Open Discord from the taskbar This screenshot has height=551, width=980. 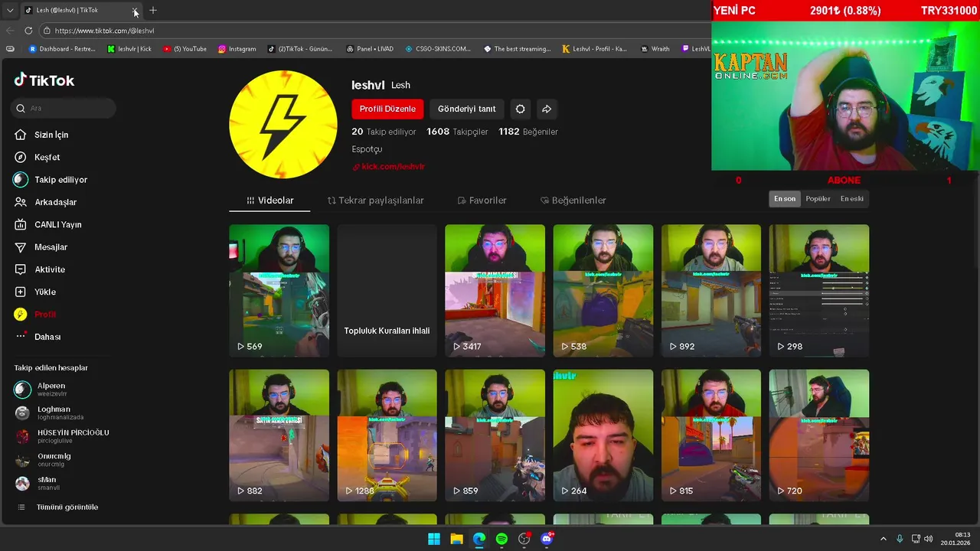(x=547, y=539)
